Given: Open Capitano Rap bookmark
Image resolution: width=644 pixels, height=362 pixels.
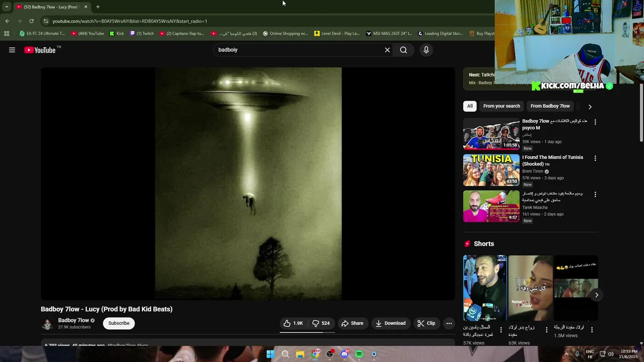Looking at the screenshot, I should click(x=182, y=34).
